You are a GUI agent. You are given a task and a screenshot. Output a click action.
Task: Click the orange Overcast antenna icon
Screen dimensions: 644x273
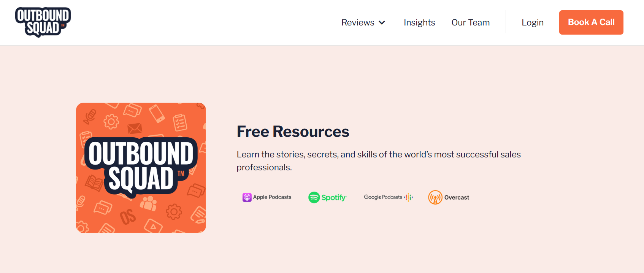pyautogui.click(x=435, y=197)
